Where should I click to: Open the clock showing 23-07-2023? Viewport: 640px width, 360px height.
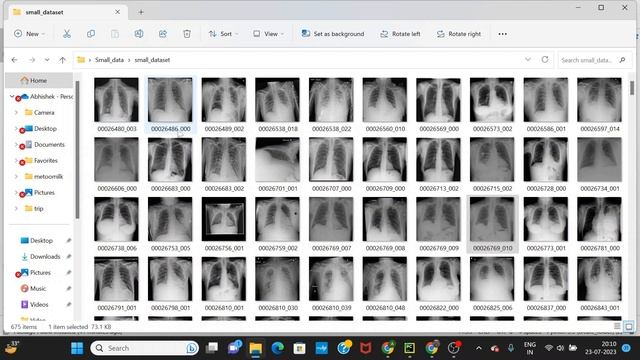click(600, 348)
